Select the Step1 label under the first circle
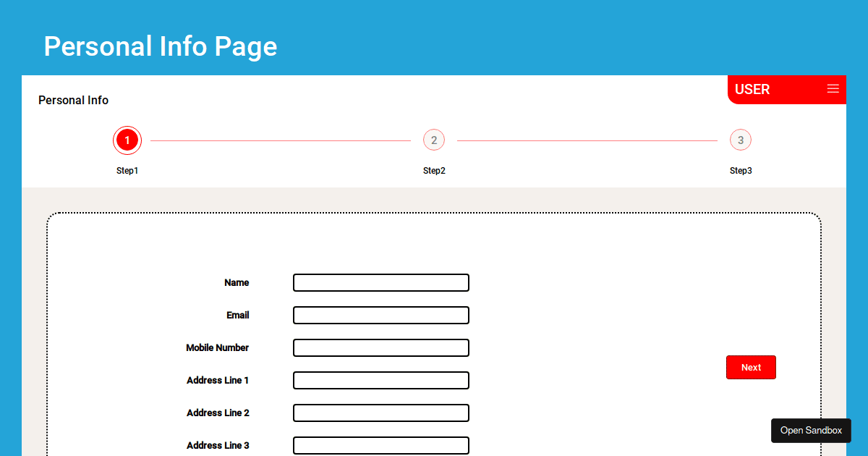Viewport: 868px width, 456px height. click(127, 171)
